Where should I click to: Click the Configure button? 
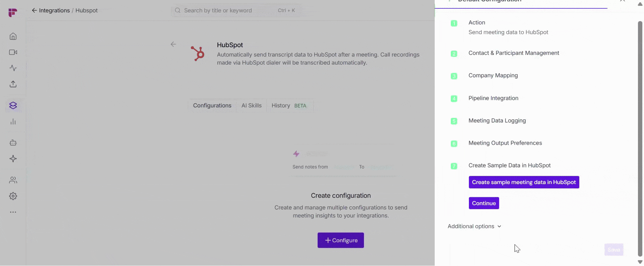tap(341, 240)
